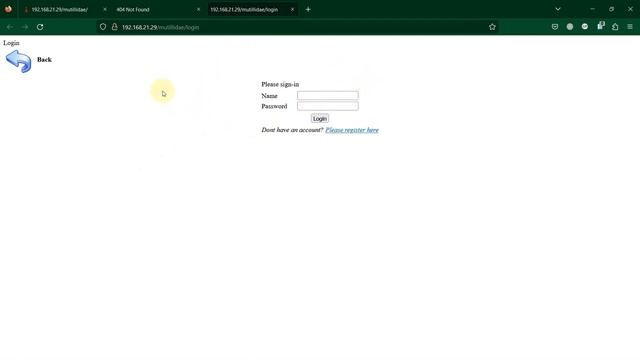This screenshot has width=640, height=360.
Task: Go forward with browser forward arrow
Action: (25, 27)
